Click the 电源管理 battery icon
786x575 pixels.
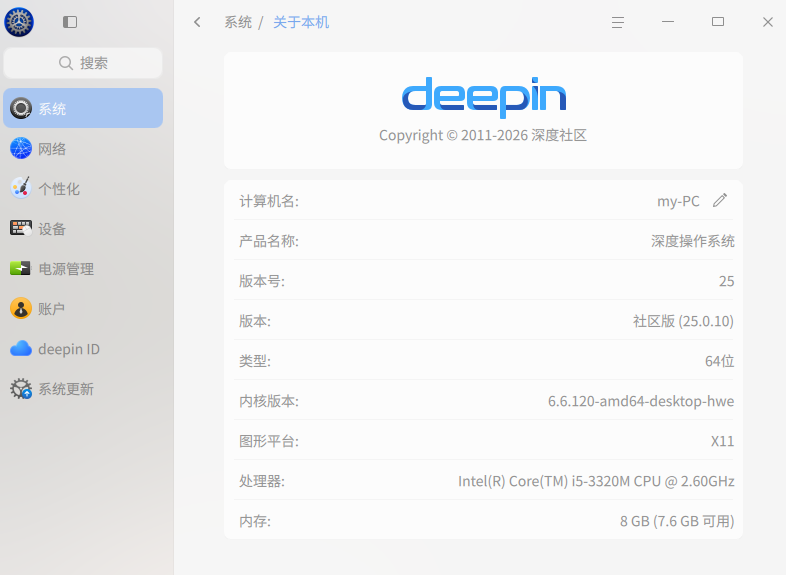[21, 268]
